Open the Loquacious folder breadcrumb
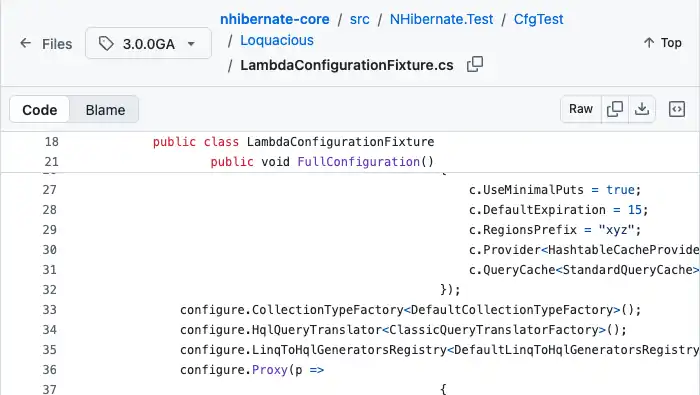The height and width of the screenshot is (395, 700). click(x=277, y=40)
